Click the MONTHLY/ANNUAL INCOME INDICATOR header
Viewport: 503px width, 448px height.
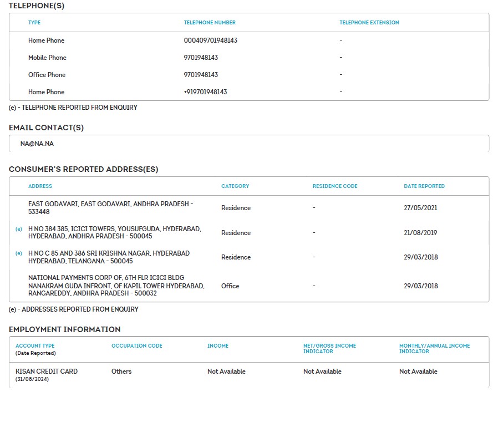pyautogui.click(x=434, y=349)
